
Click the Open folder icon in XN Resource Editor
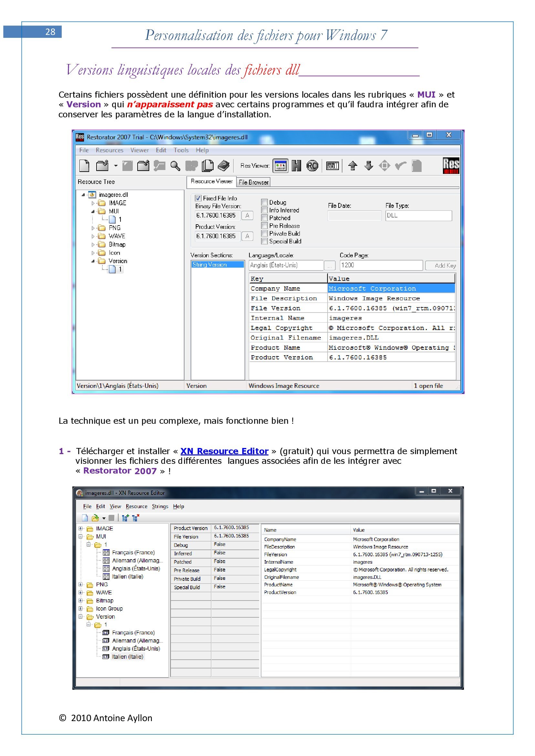point(95,518)
